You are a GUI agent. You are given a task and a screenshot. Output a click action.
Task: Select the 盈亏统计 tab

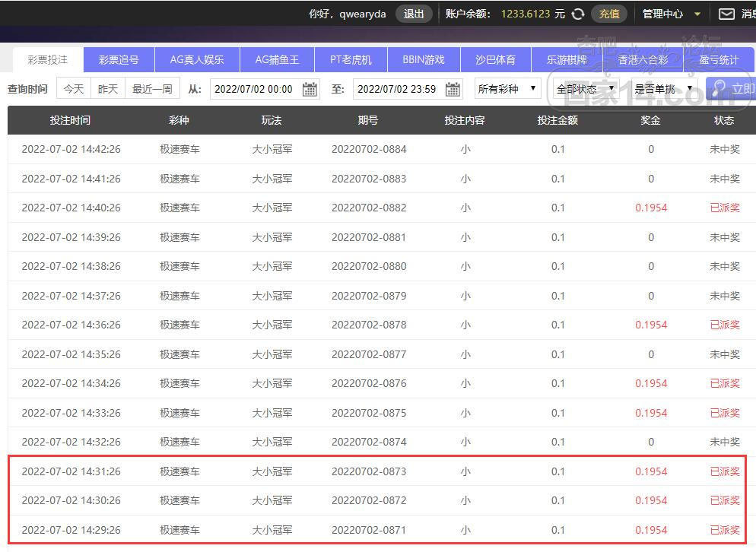(718, 60)
